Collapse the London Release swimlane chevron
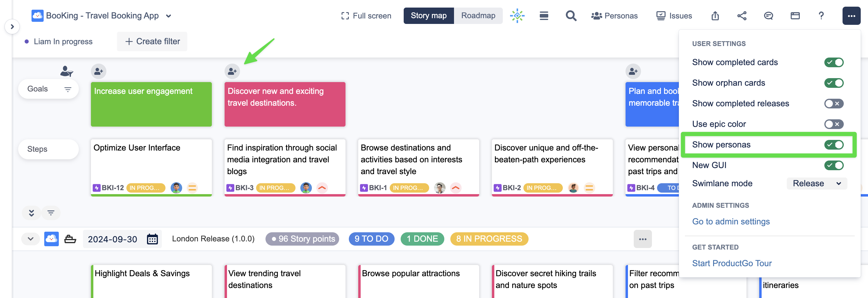 click(x=31, y=239)
